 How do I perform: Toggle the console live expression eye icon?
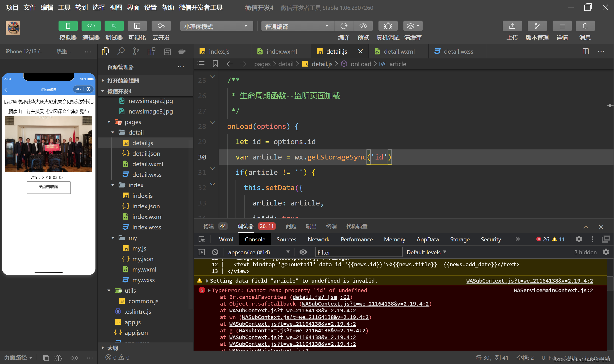point(303,252)
